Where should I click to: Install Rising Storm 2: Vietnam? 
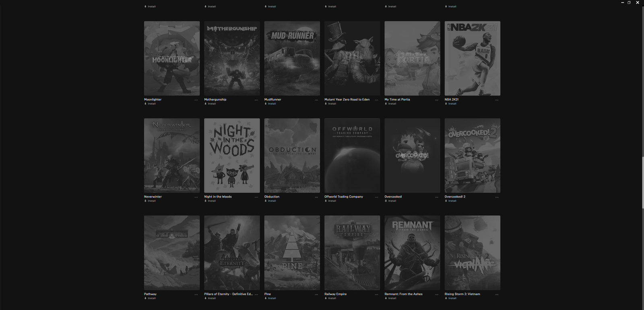[450, 298]
